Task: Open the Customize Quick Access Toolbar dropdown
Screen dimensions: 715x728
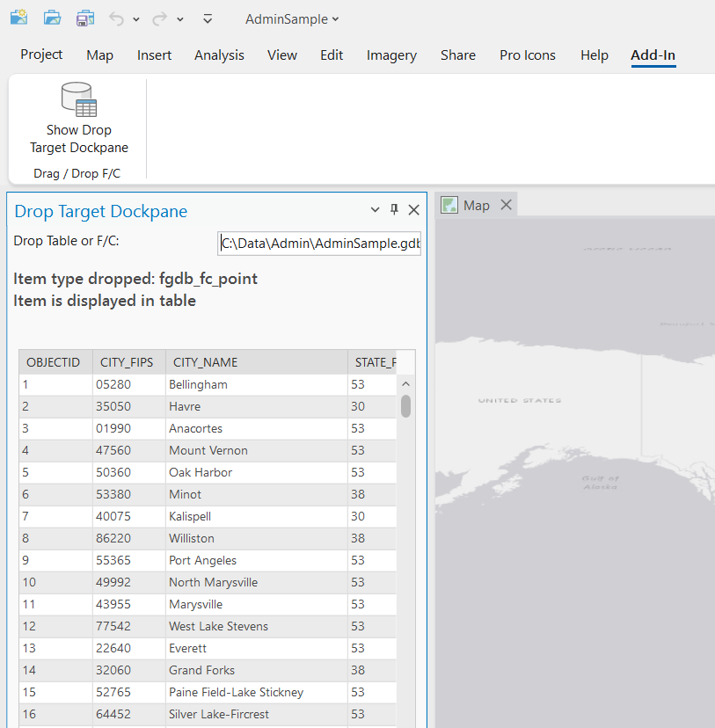Action: click(208, 19)
